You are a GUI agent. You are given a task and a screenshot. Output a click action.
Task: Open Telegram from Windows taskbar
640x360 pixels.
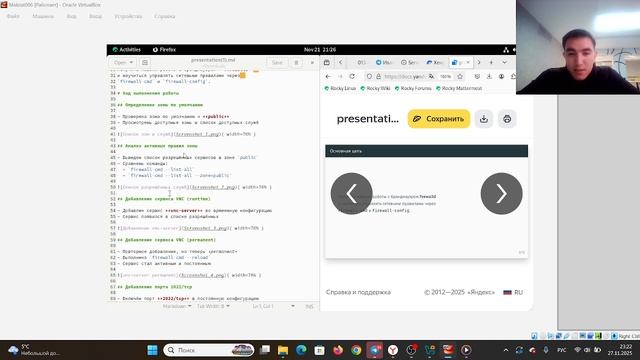[x=375, y=350]
